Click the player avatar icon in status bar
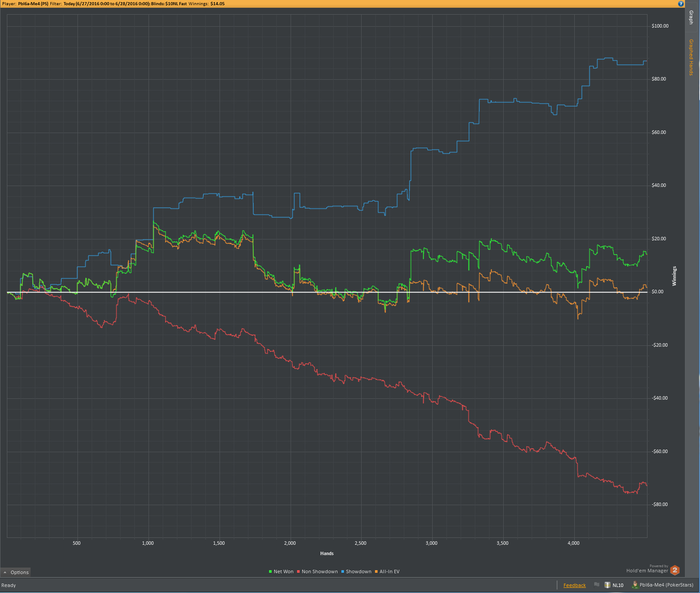The image size is (700, 593). pos(635,585)
